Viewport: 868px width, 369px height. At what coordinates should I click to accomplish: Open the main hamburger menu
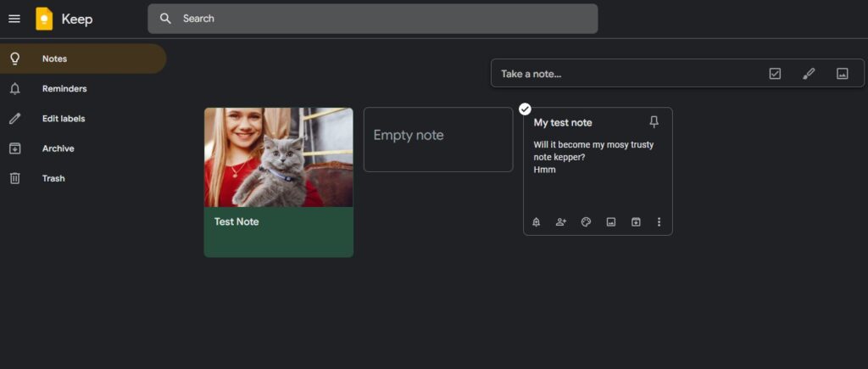coord(14,19)
